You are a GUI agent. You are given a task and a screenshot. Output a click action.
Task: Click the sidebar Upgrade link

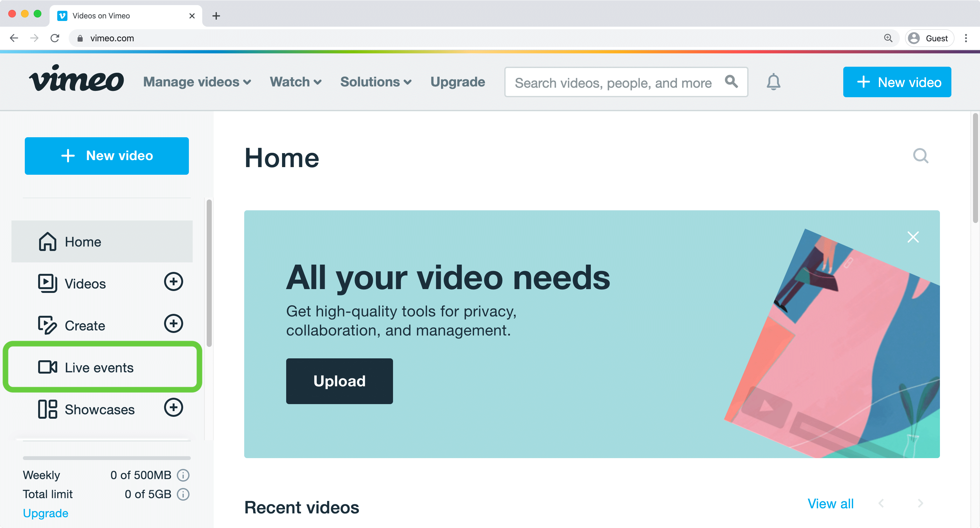pyautogui.click(x=46, y=513)
